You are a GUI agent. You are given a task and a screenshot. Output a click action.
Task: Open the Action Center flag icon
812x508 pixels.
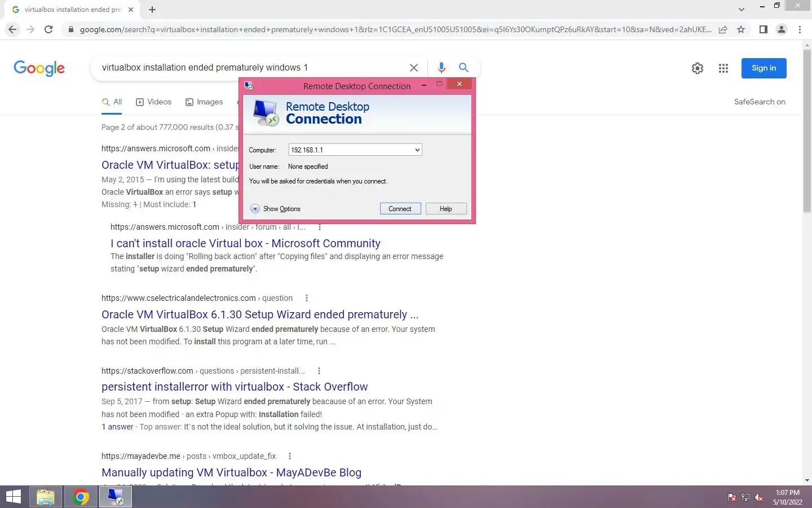pos(732,497)
